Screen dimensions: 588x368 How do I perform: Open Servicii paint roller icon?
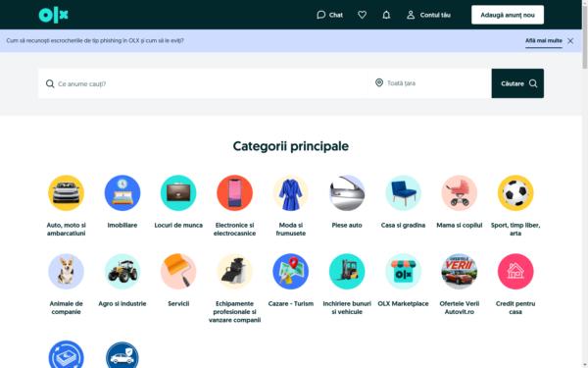[178, 272]
